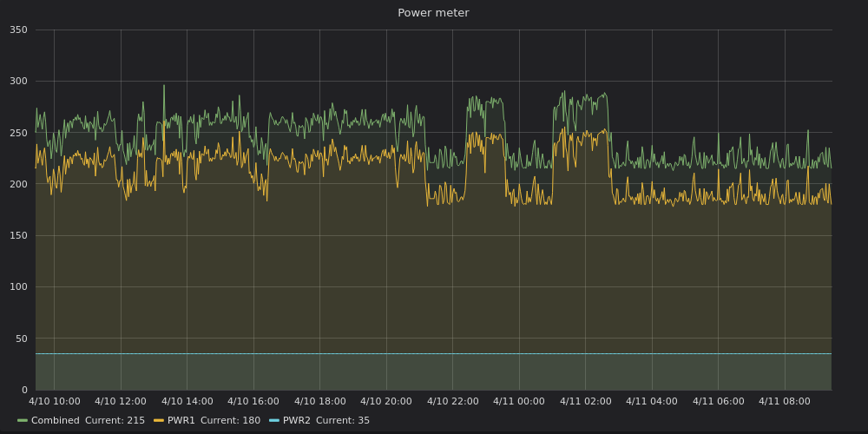Click the 4/11 04:00 time axis label

click(652, 401)
